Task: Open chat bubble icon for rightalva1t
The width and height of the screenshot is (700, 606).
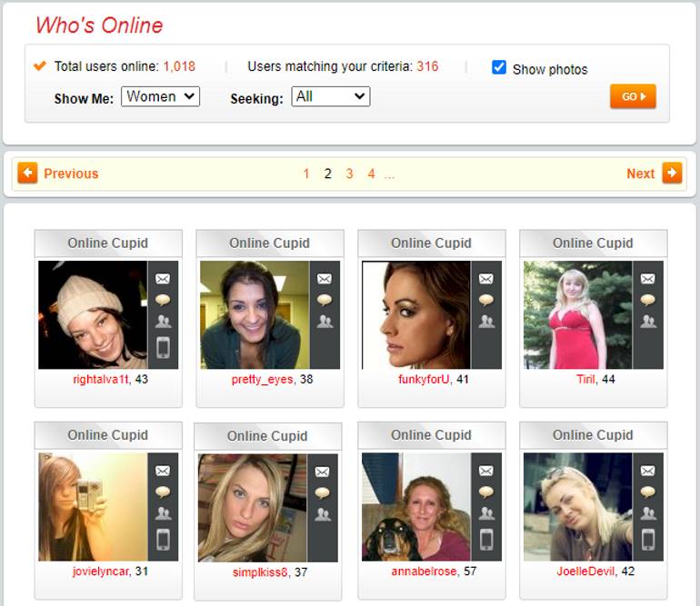Action: click(163, 300)
